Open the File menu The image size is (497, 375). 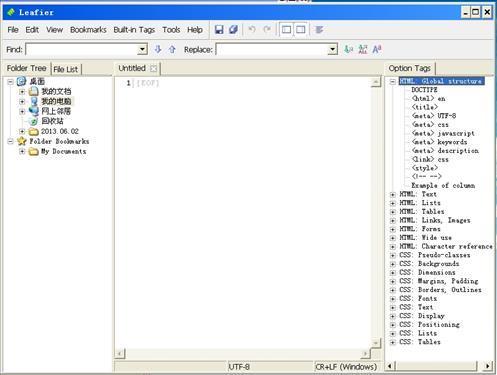[13, 30]
